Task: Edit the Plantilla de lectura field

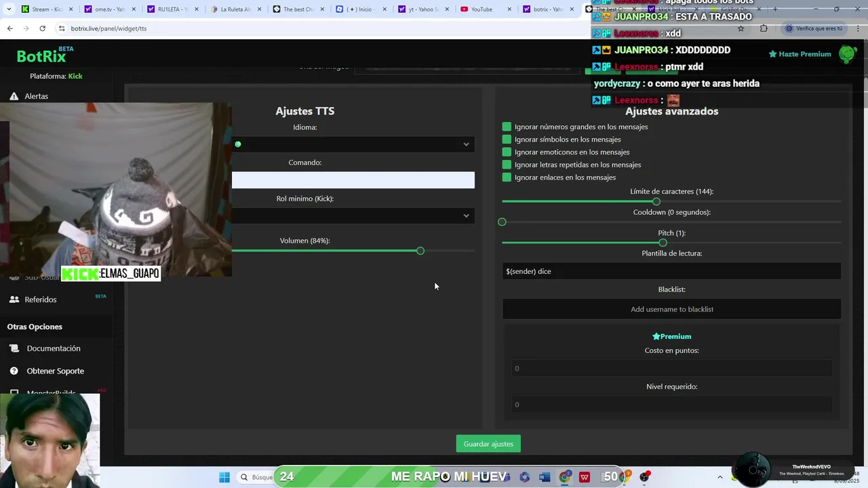Action: 671,271
